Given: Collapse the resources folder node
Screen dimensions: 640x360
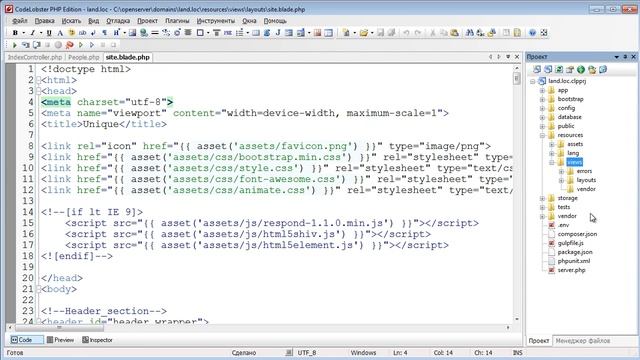Looking at the screenshot, I should tap(542, 135).
